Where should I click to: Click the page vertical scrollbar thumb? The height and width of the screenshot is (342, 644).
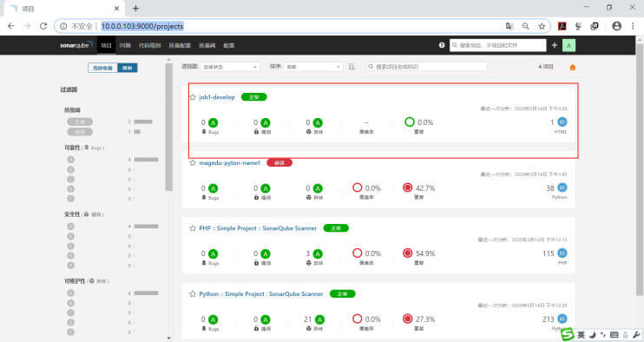pyautogui.click(x=640, y=169)
